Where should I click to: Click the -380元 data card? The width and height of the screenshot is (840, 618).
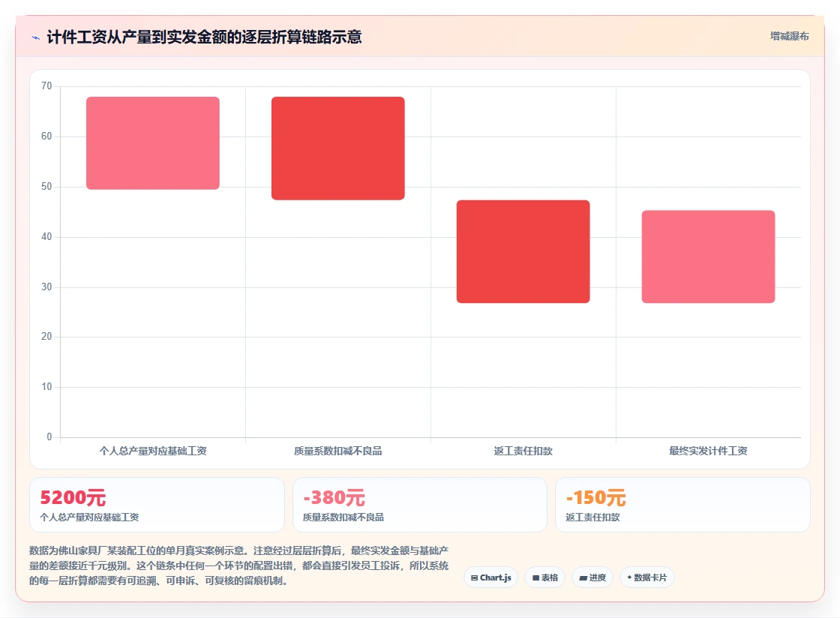pyautogui.click(x=419, y=505)
